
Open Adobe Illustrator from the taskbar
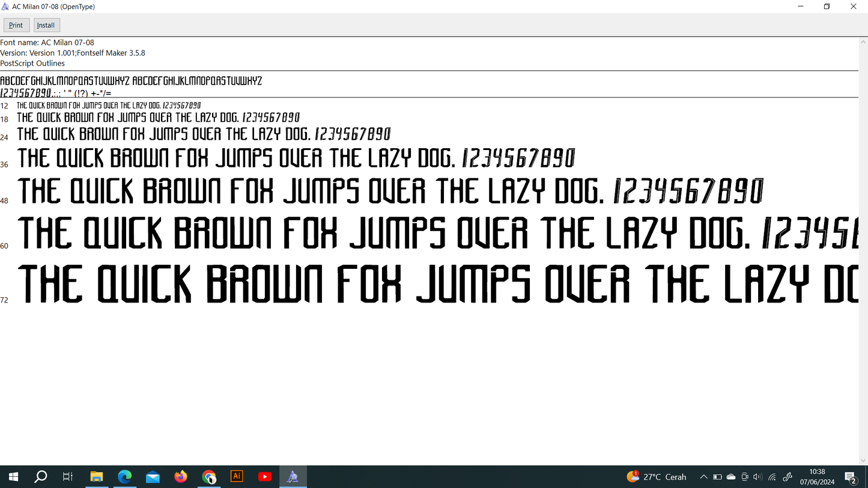coord(237,477)
